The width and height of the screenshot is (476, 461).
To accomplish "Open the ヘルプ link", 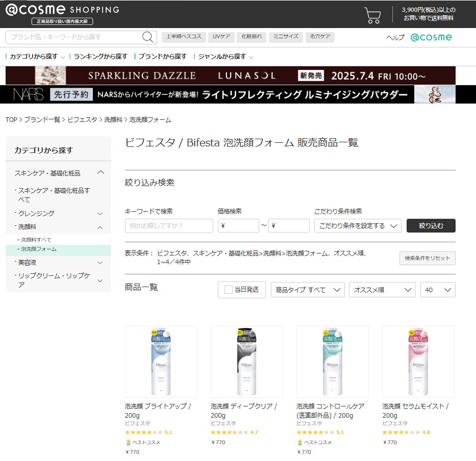I will (395, 38).
